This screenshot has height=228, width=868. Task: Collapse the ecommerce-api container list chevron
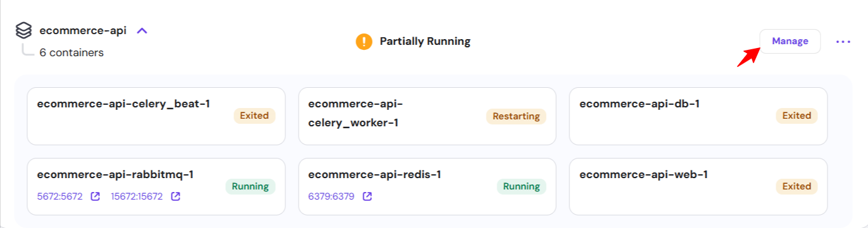pos(142,30)
